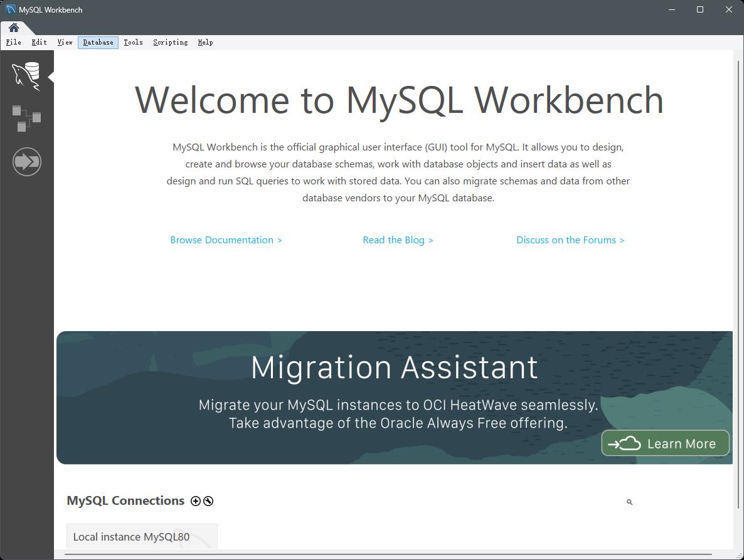Click the MySQL Connections heading
The width and height of the screenshot is (744, 560).
pos(125,500)
